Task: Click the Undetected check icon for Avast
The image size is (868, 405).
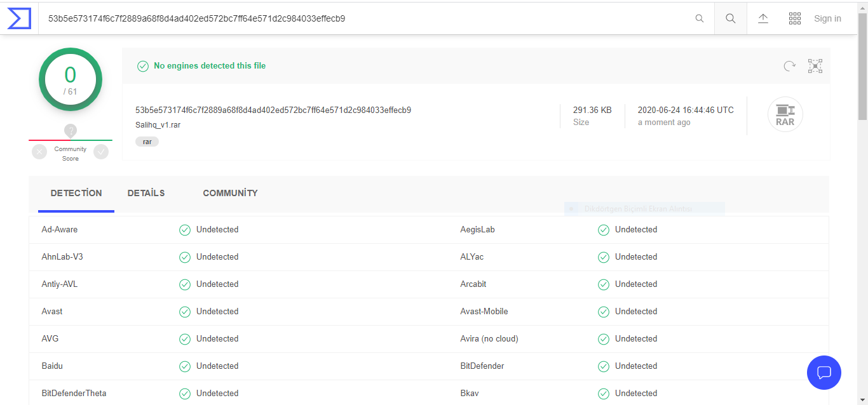Action: tap(185, 312)
